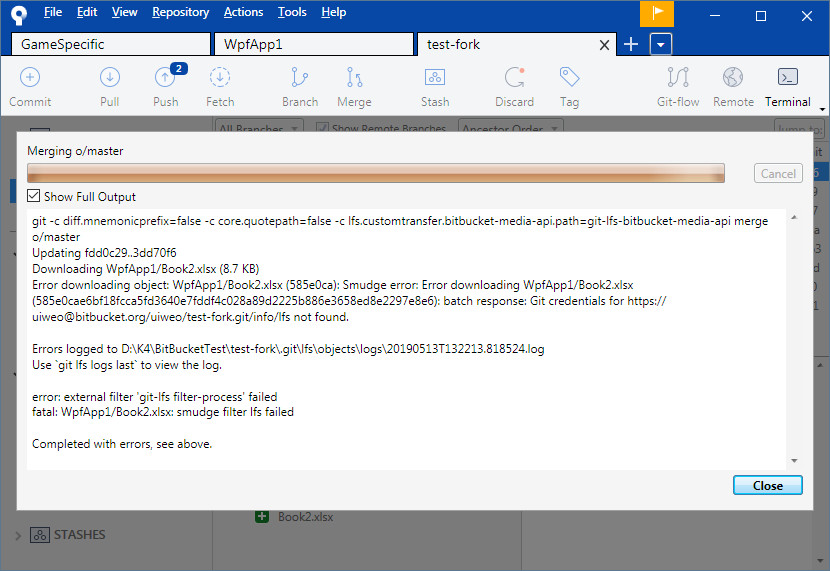The height and width of the screenshot is (571, 830).
Task: Click the 'Use git lfs logs last' line
Action: point(127,365)
